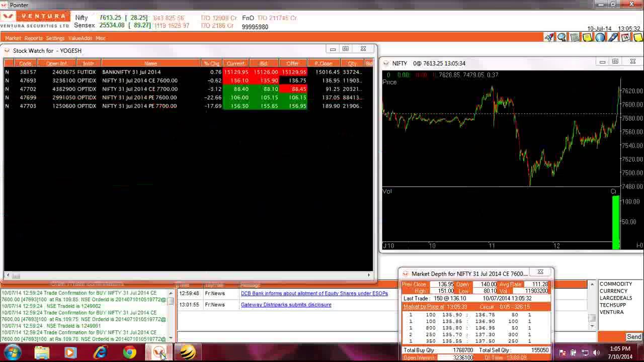
Task: Click the Ventura Pointer taskbar icon
Action: pos(159,352)
